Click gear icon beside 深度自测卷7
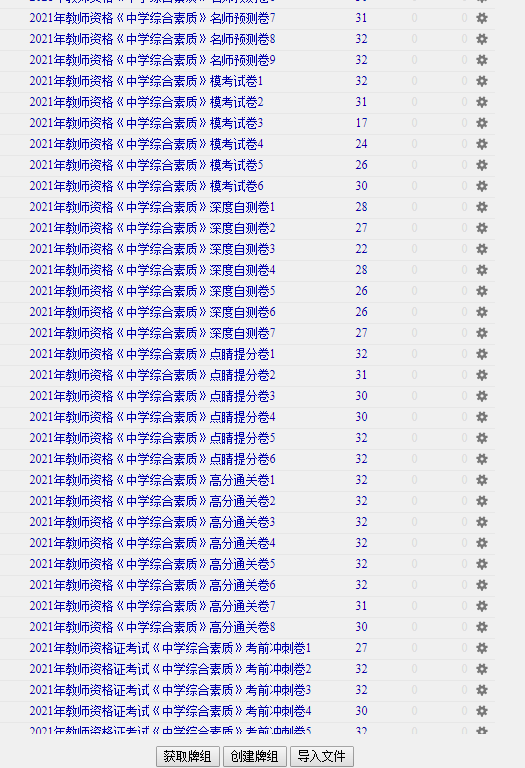The width and height of the screenshot is (525, 768). [482, 333]
